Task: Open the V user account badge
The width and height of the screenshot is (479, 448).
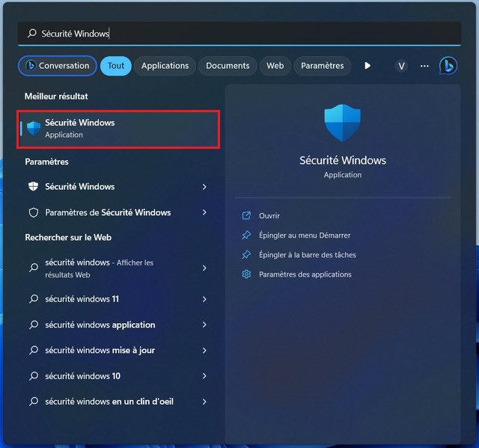Action: [401, 66]
